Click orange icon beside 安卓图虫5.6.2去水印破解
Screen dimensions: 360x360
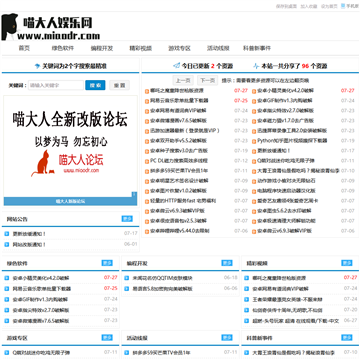(254, 211)
